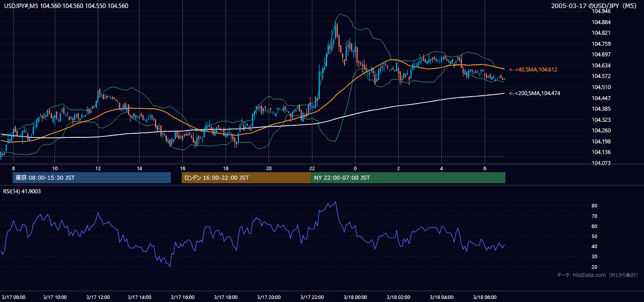
Task: Click RSI scale value 80
Action: click(x=594, y=206)
